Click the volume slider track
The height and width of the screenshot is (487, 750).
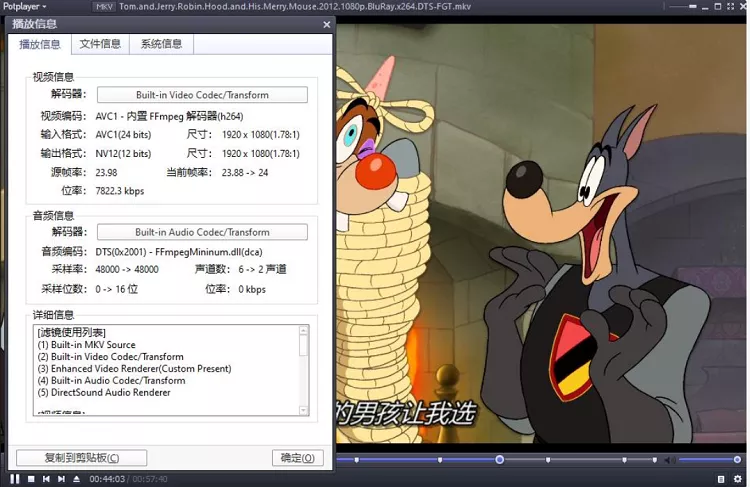point(710,460)
